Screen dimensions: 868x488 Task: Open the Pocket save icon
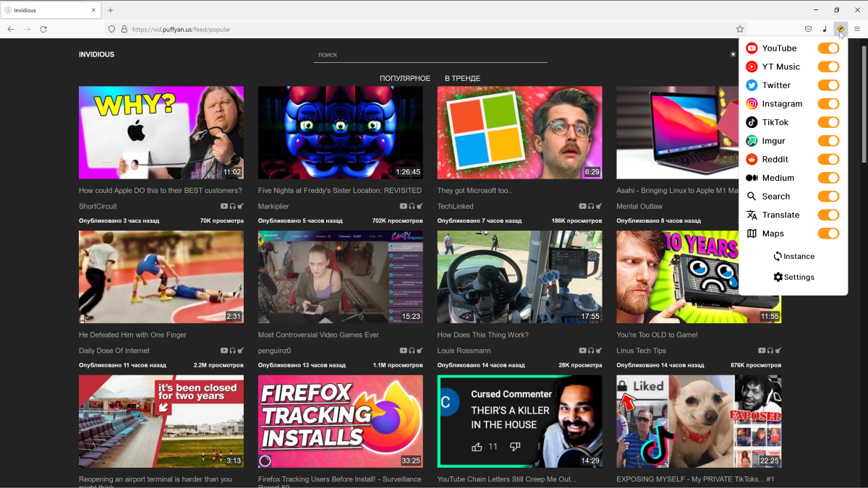pyautogui.click(x=808, y=29)
